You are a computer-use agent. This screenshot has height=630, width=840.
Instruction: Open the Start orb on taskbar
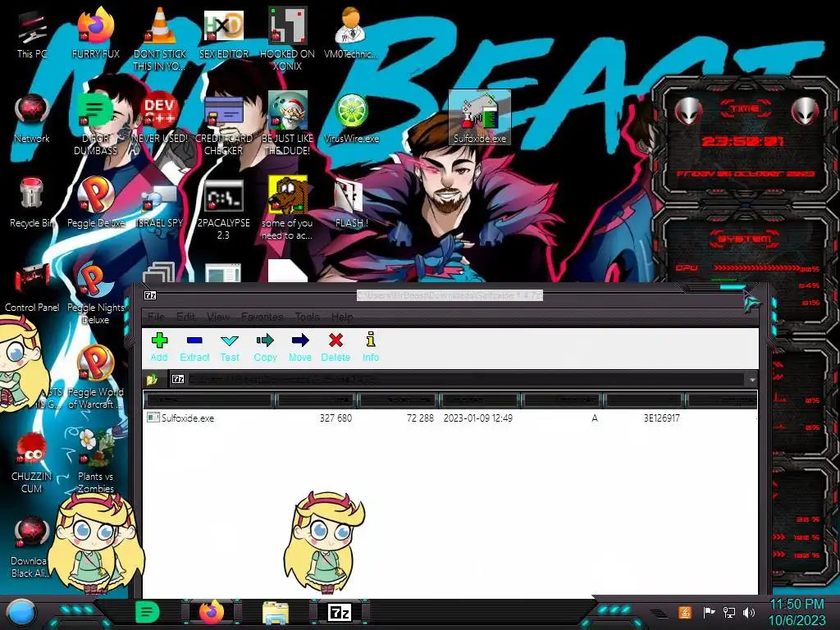(x=21, y=614)
